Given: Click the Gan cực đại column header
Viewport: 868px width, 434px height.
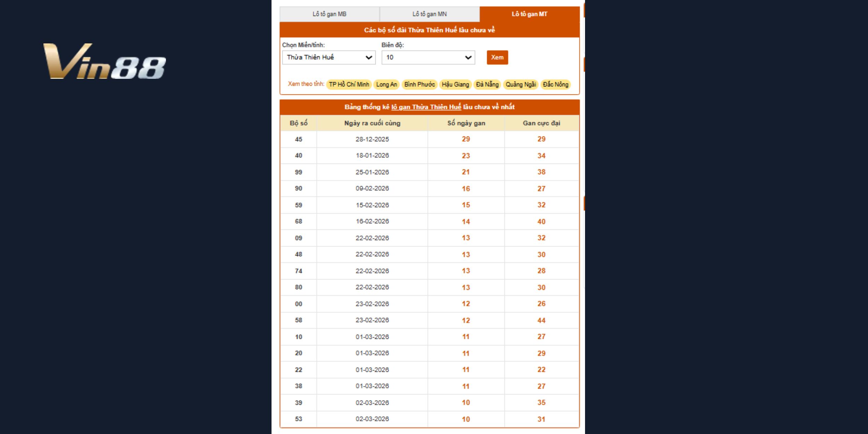Looking at the screenshot, I should (x=541, y=123).
